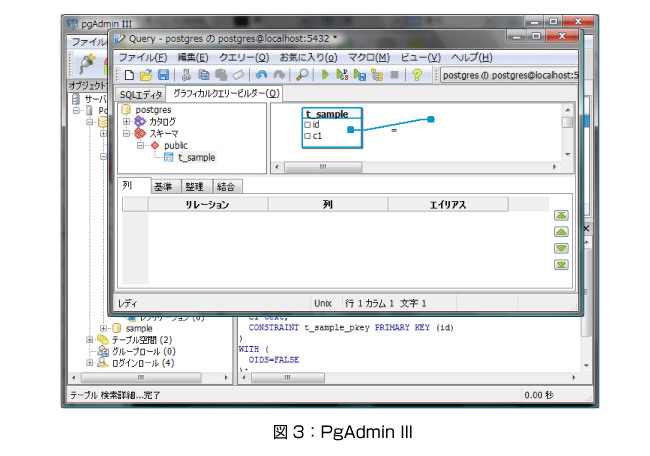Execute the query with green play icon
The image size is (650, 456).
point(325,75)
